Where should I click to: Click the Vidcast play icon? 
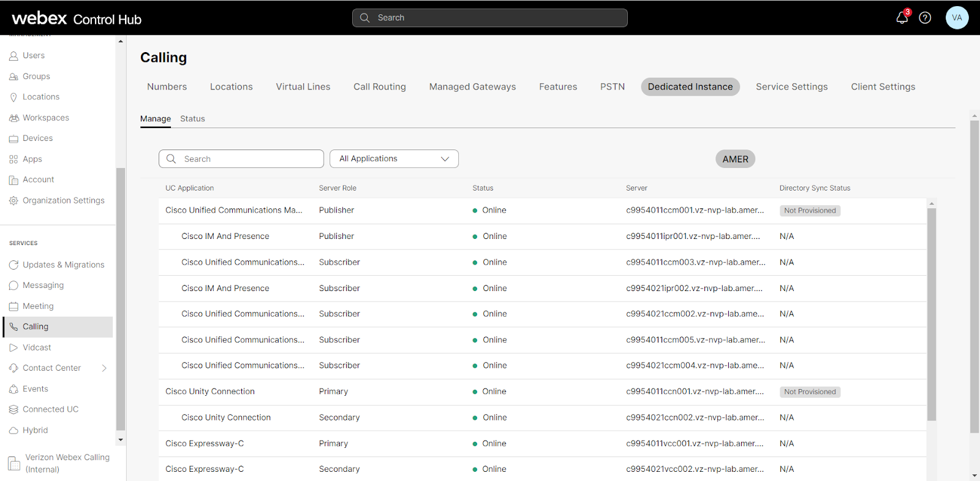tap(13, 347)
